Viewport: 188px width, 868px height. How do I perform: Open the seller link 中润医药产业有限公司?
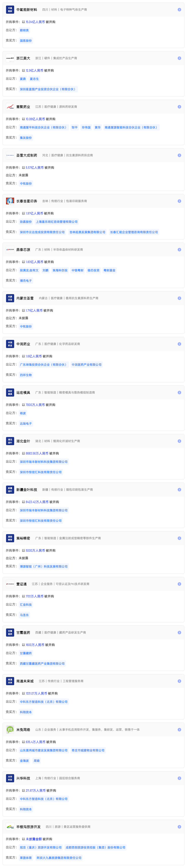[x=87, y=365]
